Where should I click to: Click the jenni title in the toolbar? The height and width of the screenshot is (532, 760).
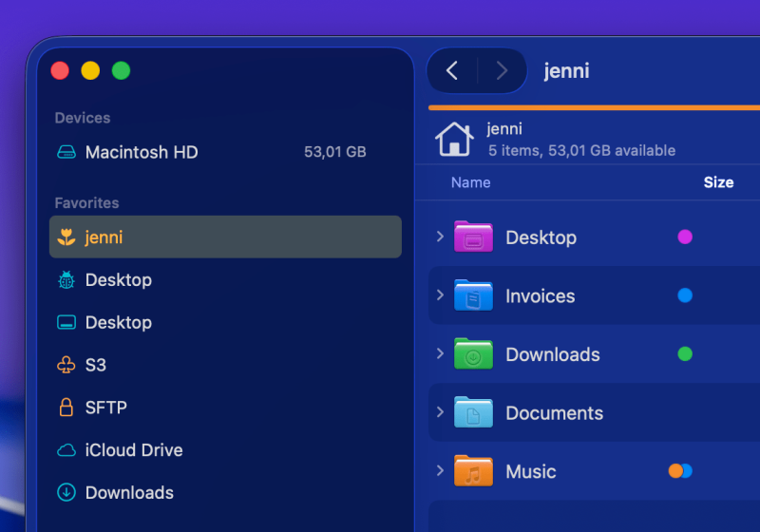566,71
